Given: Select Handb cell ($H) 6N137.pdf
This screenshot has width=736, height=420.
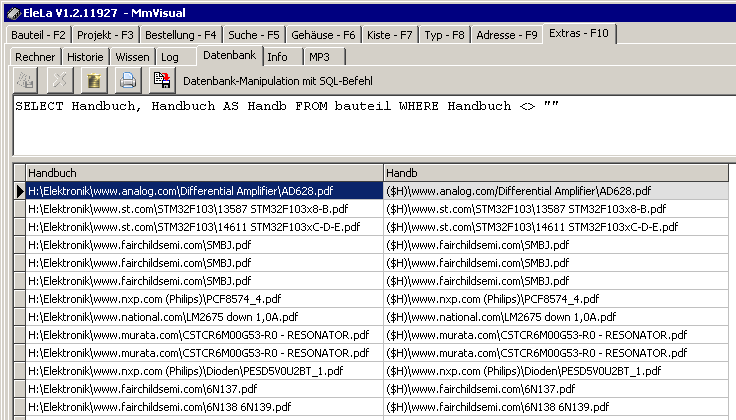Looking at the screenshot, I should pyautogui.click(x=556, y=389).
